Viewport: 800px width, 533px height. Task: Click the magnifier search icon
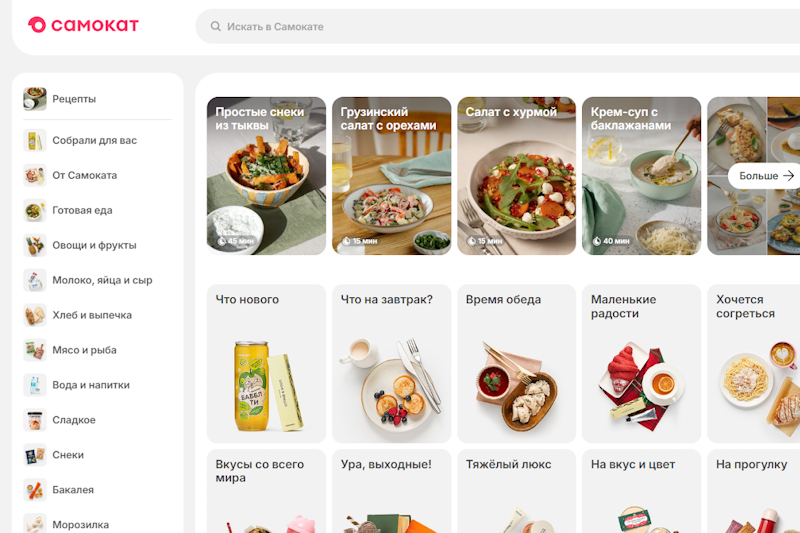coord(216,27)
